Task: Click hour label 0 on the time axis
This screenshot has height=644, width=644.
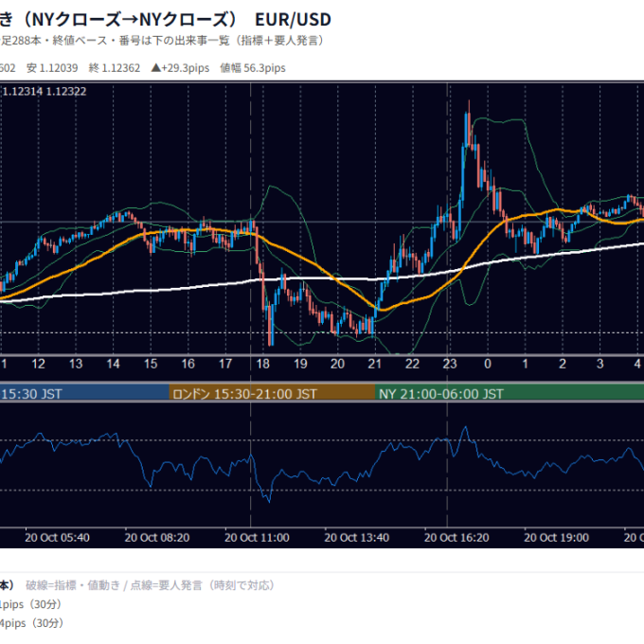Action: pos(488,364)
